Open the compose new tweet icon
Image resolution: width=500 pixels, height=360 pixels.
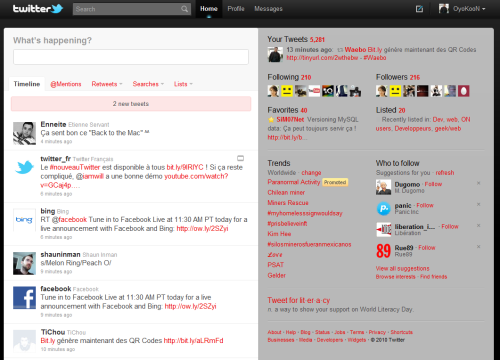coord(419,9)
